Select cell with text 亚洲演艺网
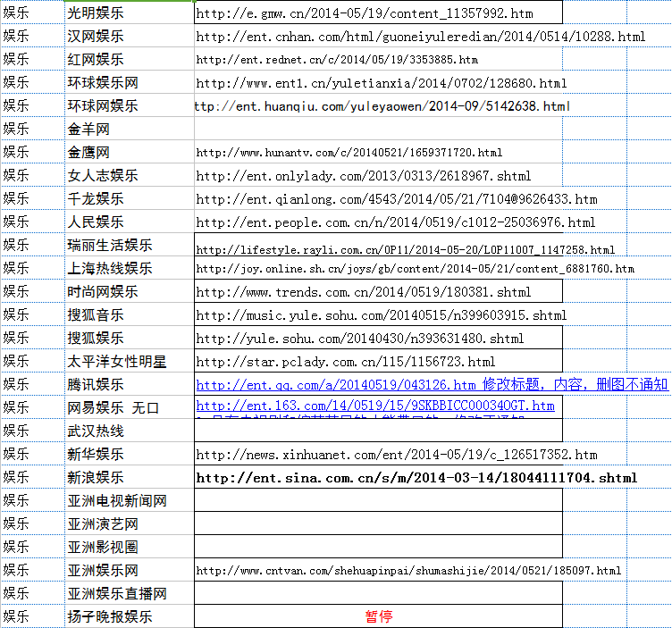 coord(130,523)
